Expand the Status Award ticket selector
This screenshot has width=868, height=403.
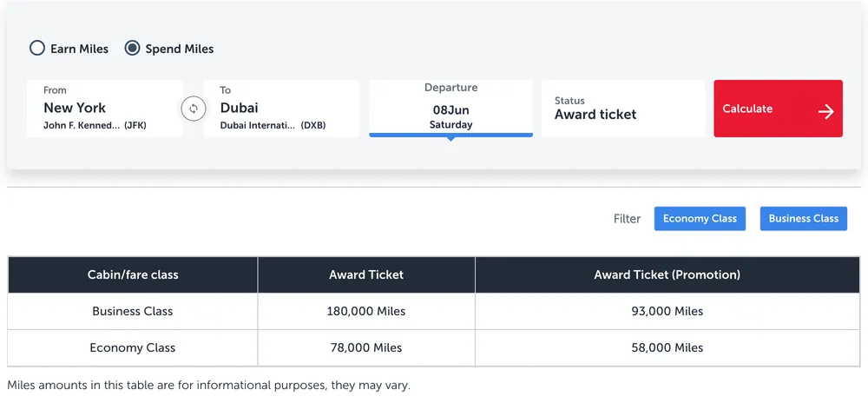(623, 109)
